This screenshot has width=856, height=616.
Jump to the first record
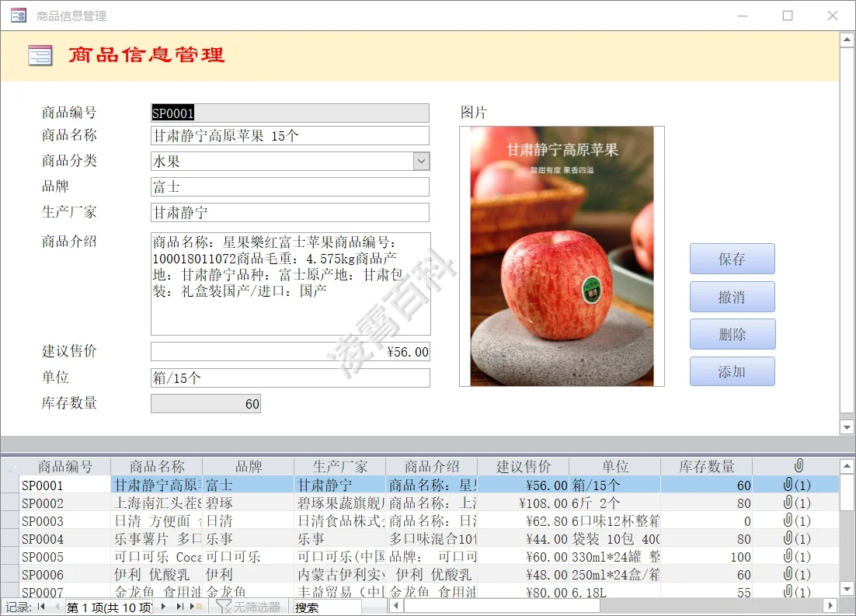40,607
